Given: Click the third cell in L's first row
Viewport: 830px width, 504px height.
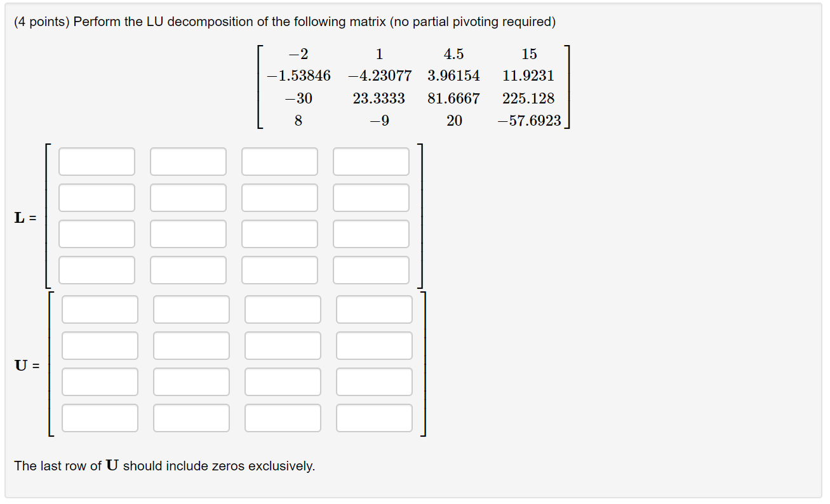Looking at the screenshot, I should [x=279, y=161].
